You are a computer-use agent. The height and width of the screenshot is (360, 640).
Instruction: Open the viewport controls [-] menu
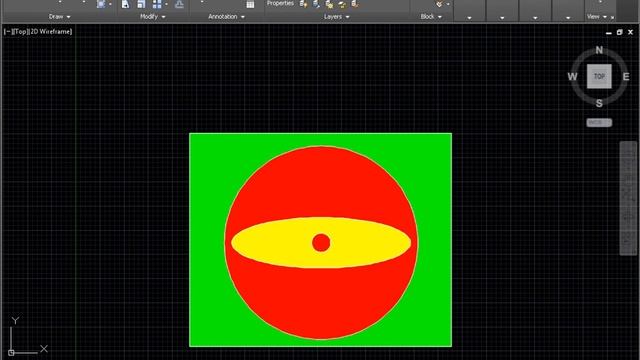7,31
